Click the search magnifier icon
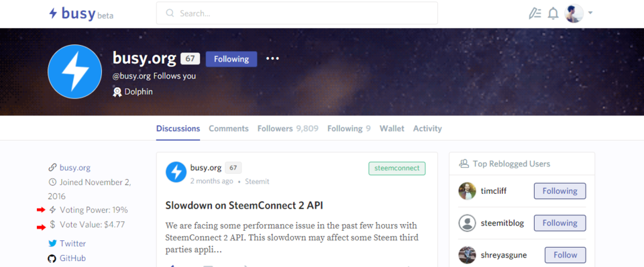This screenshot has width=644, height=267. pyautogui.click(x=170, y=13)
